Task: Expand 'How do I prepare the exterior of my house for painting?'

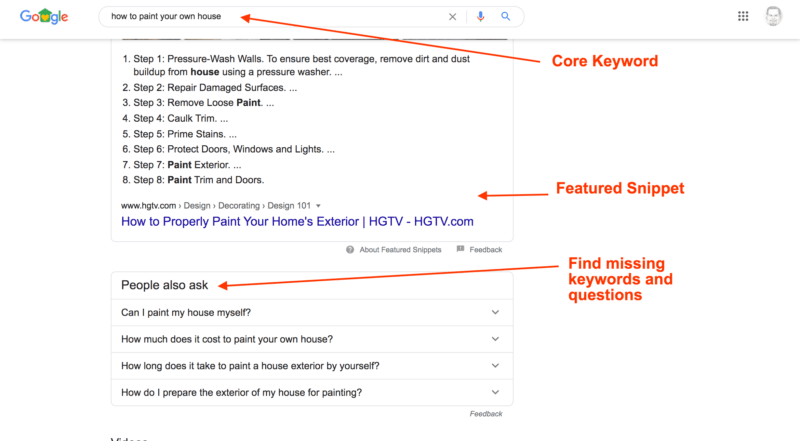Action: 312,392
